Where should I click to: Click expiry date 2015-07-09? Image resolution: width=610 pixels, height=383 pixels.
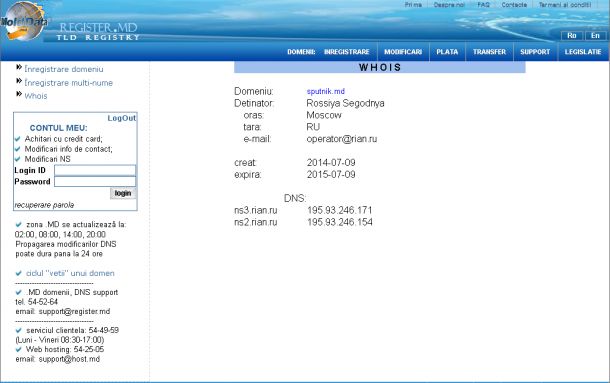point(331,175)
